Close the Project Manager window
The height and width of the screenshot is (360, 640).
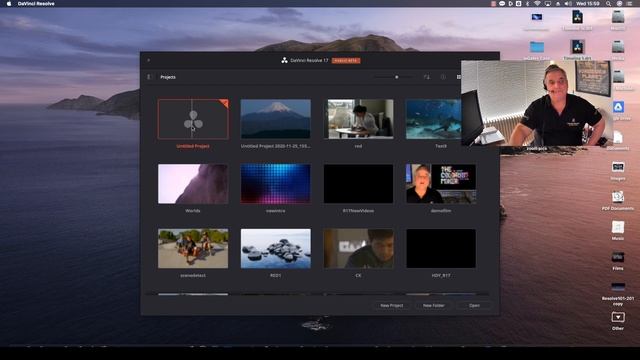click(x=149, y=60)
